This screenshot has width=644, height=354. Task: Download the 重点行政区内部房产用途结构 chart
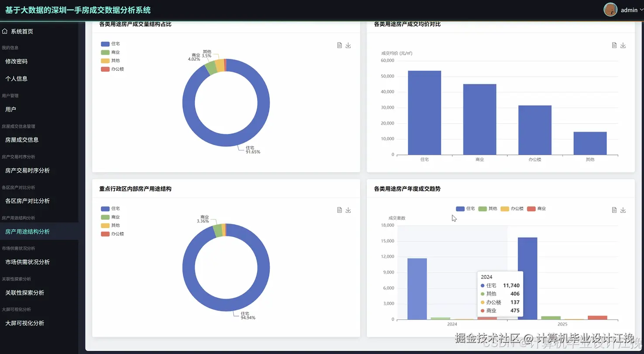click(x=348, y=210)
